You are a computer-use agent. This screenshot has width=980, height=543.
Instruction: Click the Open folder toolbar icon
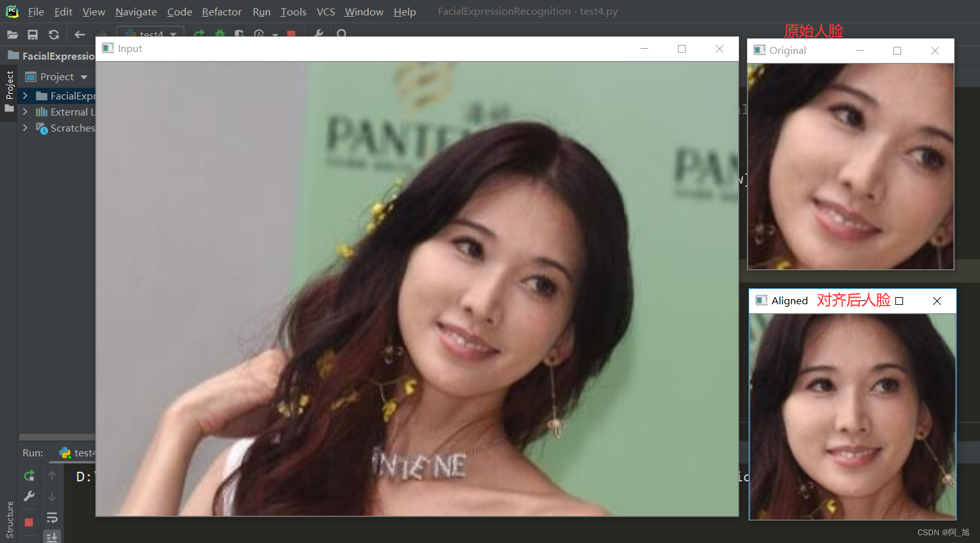[12, 35]
